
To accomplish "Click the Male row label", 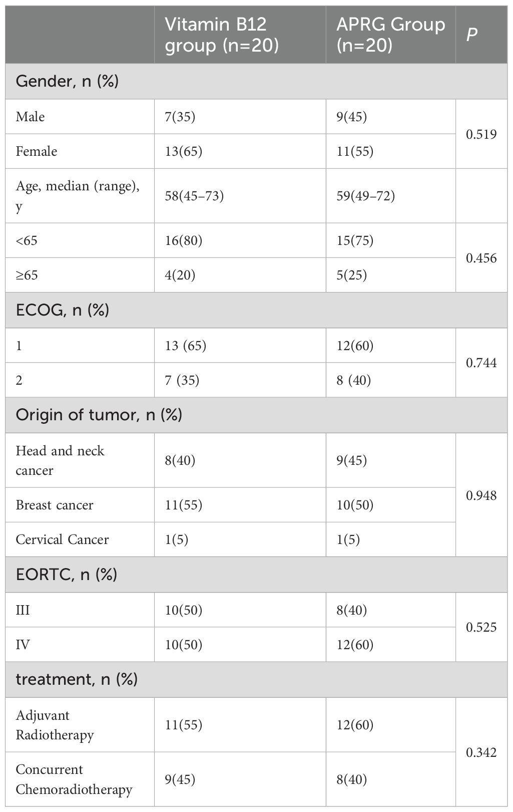I will coord(31,117).
